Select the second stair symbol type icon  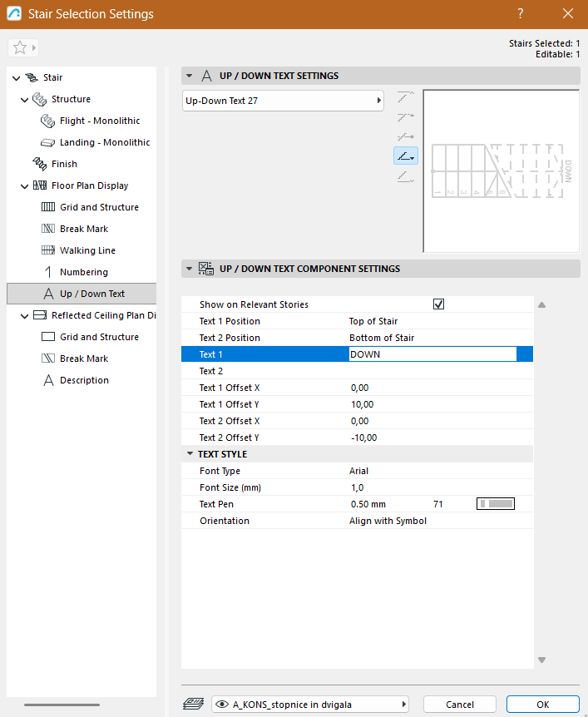406,117
